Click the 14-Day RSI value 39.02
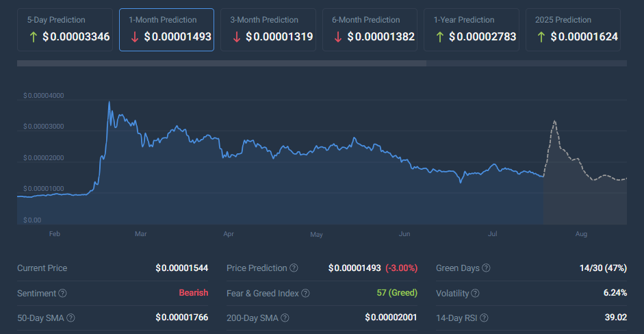644x334 pixels. [616, 317]
